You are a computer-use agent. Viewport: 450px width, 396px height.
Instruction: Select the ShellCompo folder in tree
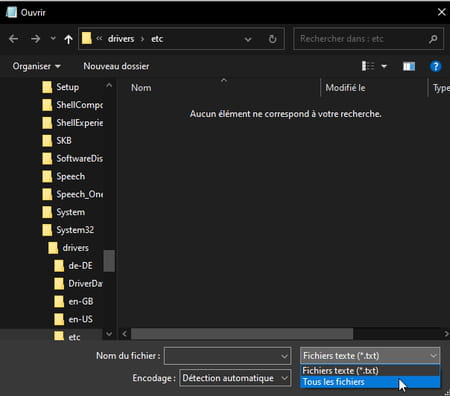[x=73, y=105]
